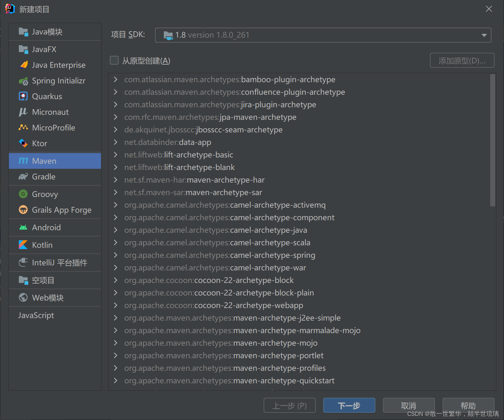Select the Kotlin project type

pyautogui.click(x=55, y=245)
